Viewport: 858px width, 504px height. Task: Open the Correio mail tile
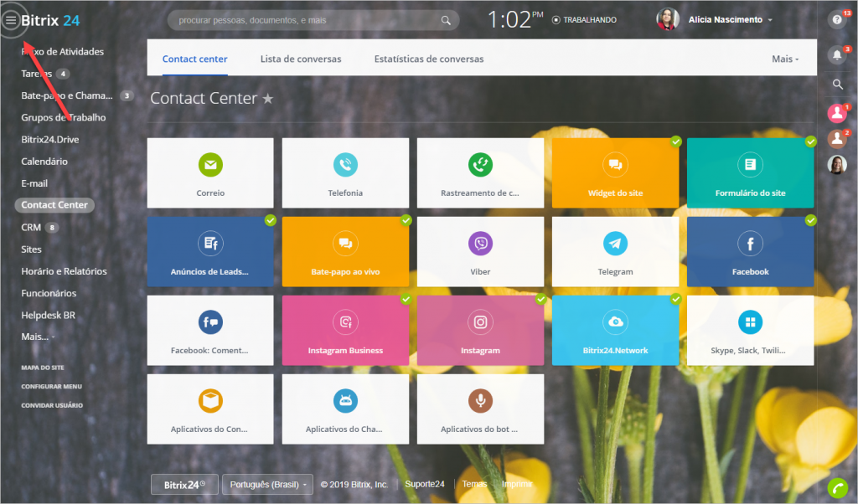tap(210, 173)
